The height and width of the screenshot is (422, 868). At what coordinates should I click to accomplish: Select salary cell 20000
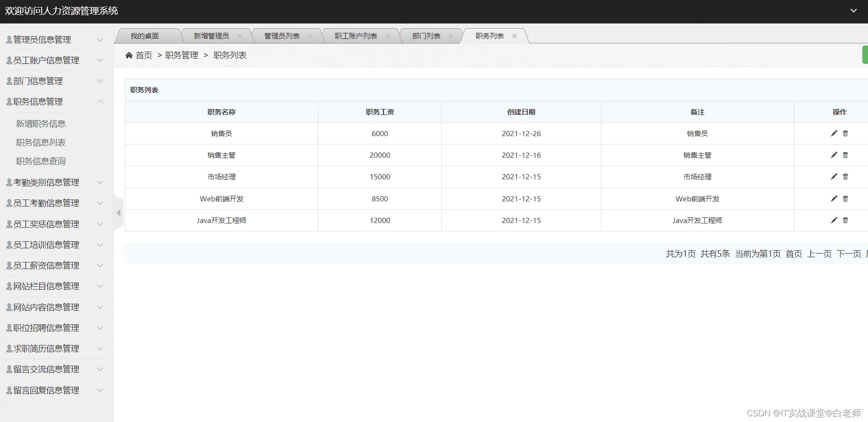(380, 155)
